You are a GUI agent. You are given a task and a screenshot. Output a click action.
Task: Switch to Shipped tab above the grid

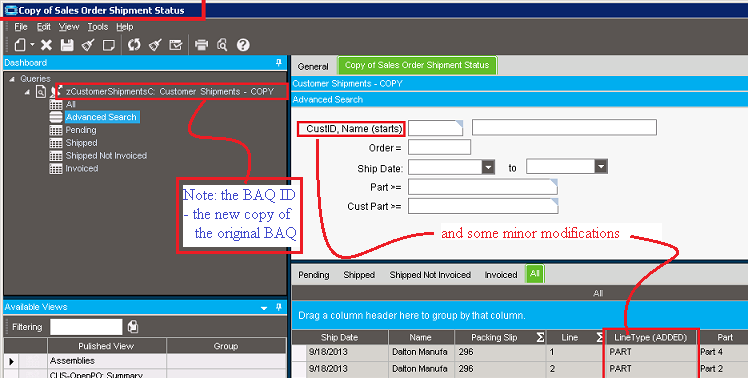coord(359,275)
